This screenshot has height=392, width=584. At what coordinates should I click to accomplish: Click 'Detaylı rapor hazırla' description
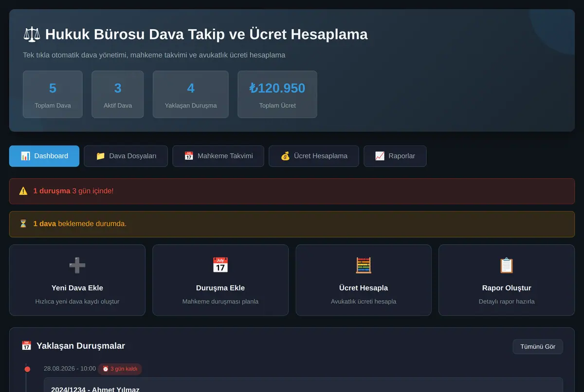click(507, 302)
